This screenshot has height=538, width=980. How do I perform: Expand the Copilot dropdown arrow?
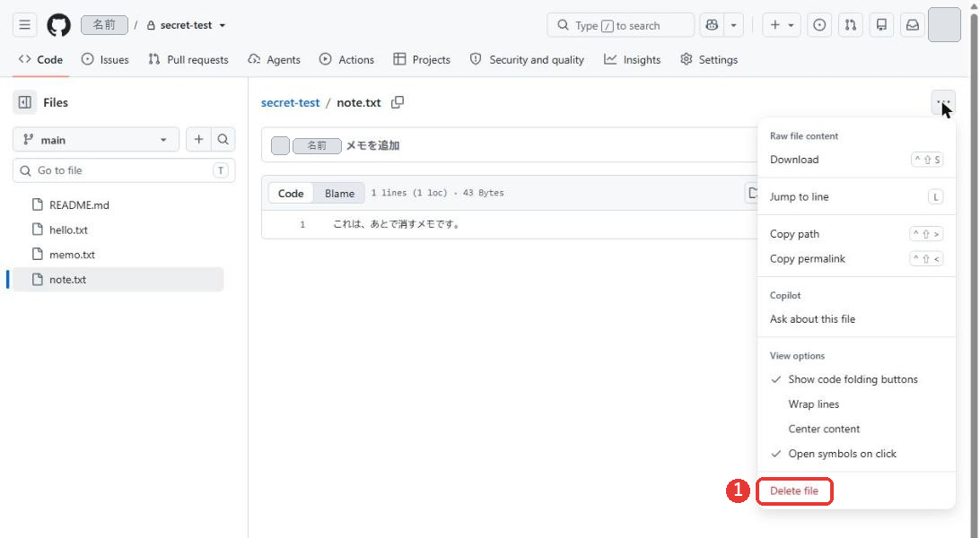point(734,25)
